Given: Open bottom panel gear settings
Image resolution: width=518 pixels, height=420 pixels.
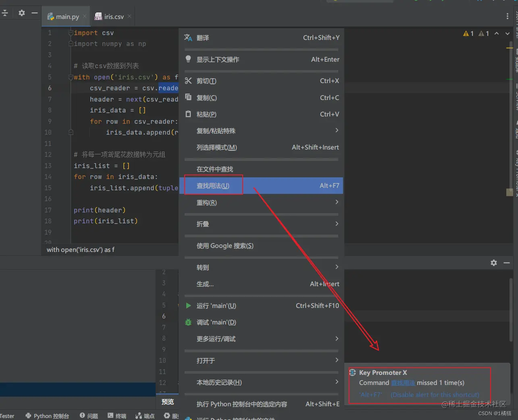Looking at the screenshot, I should point(494,263).
